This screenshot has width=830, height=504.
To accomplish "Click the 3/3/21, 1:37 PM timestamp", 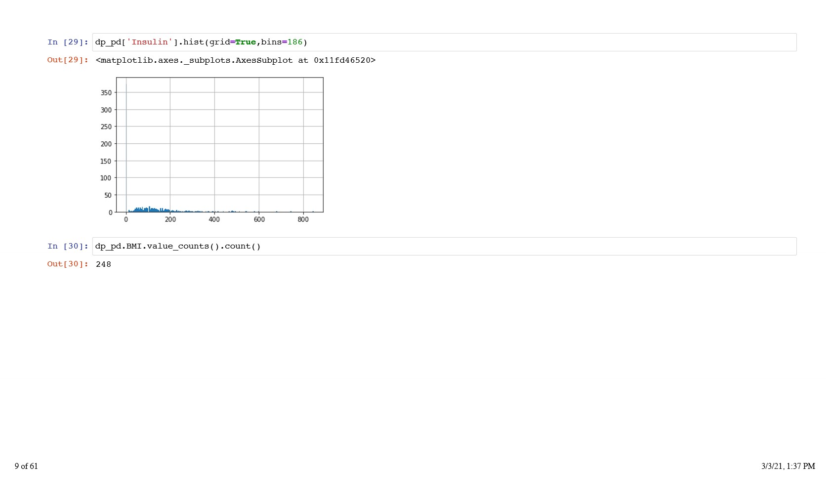I will click(x=788, y=466).
